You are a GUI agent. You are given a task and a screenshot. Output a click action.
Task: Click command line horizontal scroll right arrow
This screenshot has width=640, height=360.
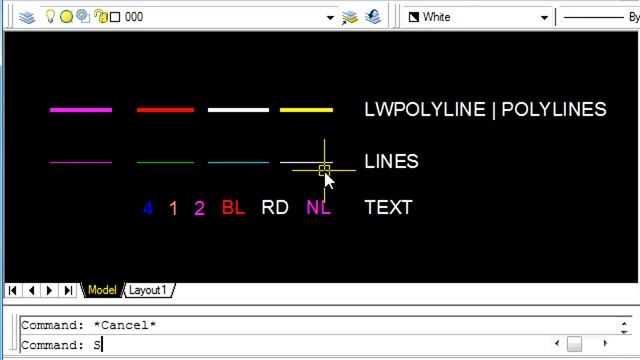[x=605, y=344]
